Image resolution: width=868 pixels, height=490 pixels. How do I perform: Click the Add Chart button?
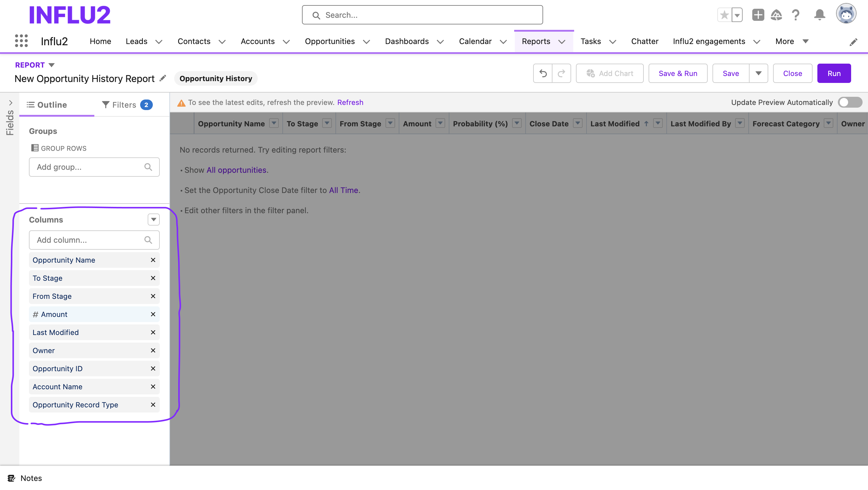tap(609, 73)
